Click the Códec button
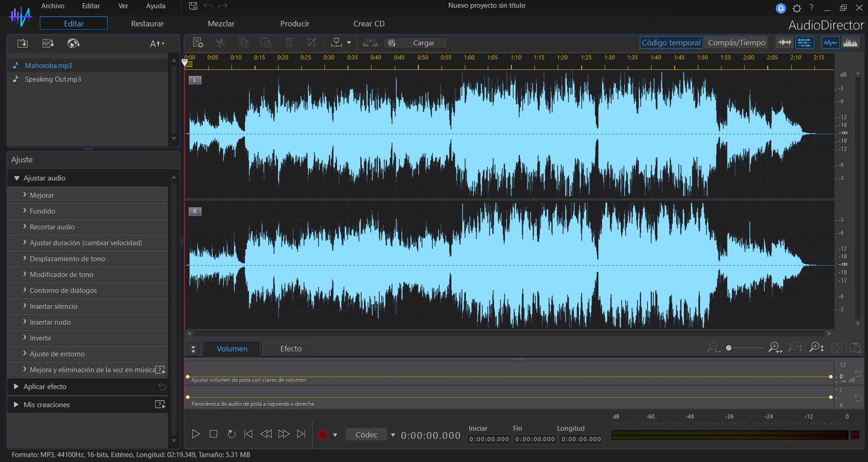Screen dimensions: 868x462 [367, 435]
